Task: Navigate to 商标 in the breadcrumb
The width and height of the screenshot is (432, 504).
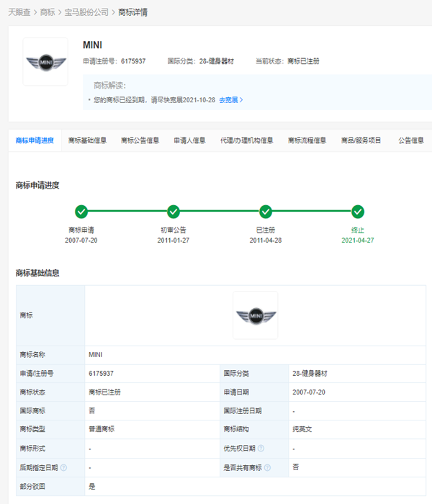Action: 48,12
